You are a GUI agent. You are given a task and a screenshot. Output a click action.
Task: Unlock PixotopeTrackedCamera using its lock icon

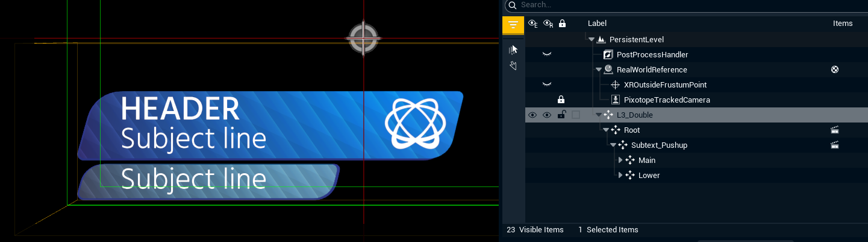(561, 100)
